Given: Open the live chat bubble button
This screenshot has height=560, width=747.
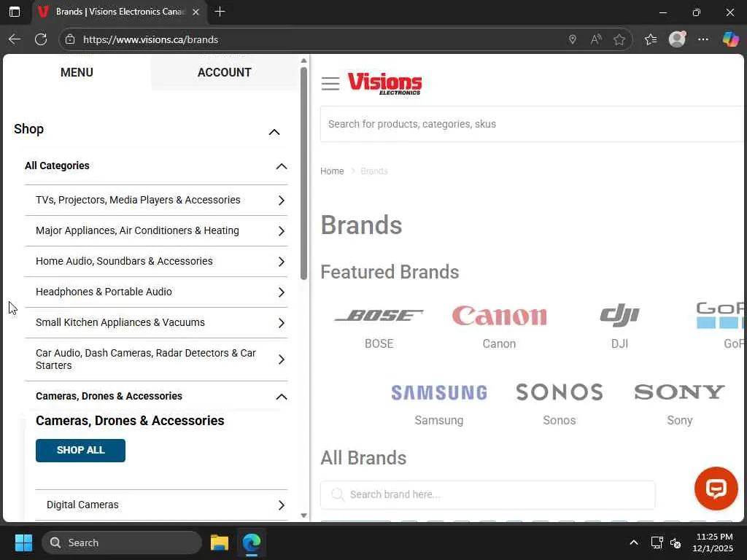Looking at the screenshot, I should pos(716,488).
